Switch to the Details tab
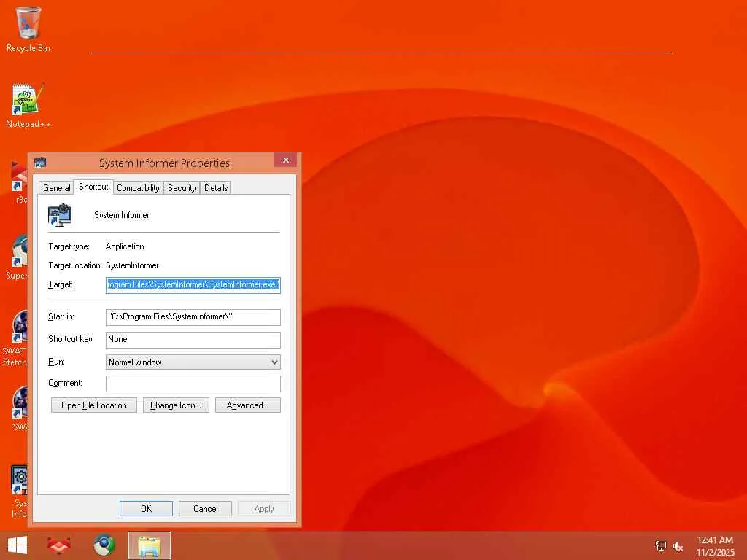This screenshot has width=747, height=560. 216,187
